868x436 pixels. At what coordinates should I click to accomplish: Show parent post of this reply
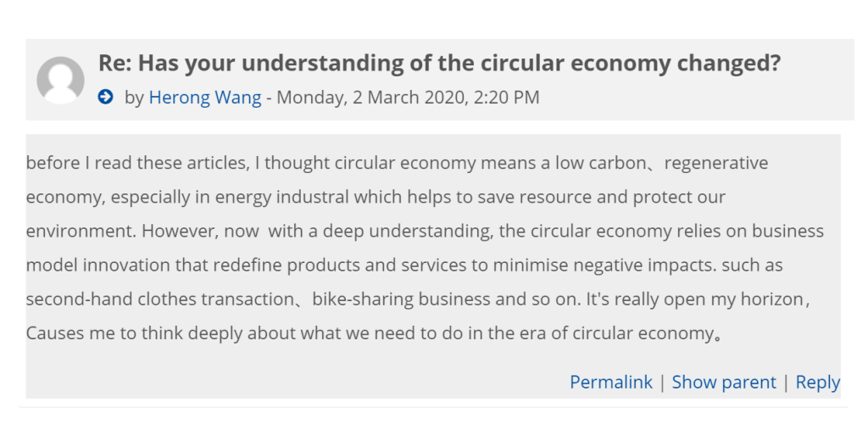click(x=723, y=383)
